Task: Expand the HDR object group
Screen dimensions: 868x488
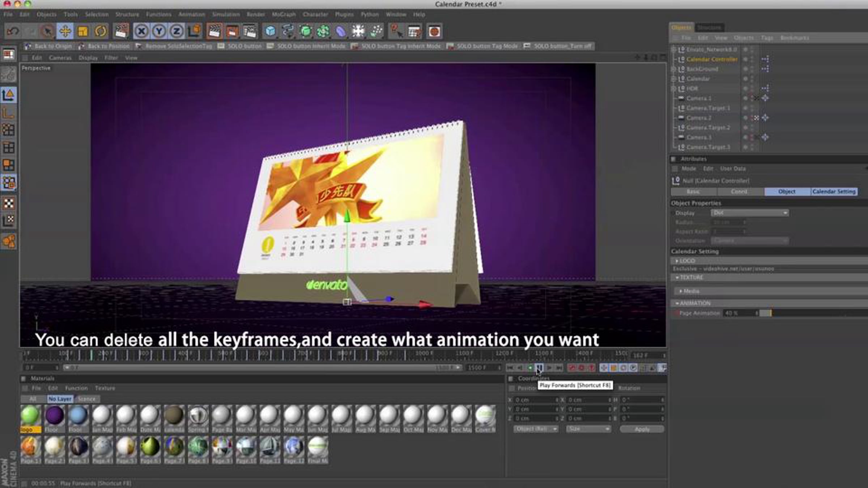Action: (x=673, y=89)
